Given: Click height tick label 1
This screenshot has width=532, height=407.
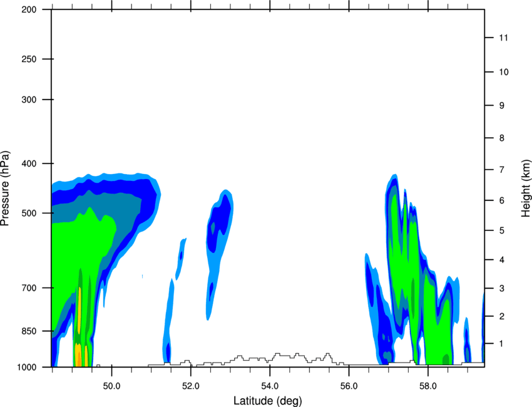Looking at the screenshot, I should 502,344.
